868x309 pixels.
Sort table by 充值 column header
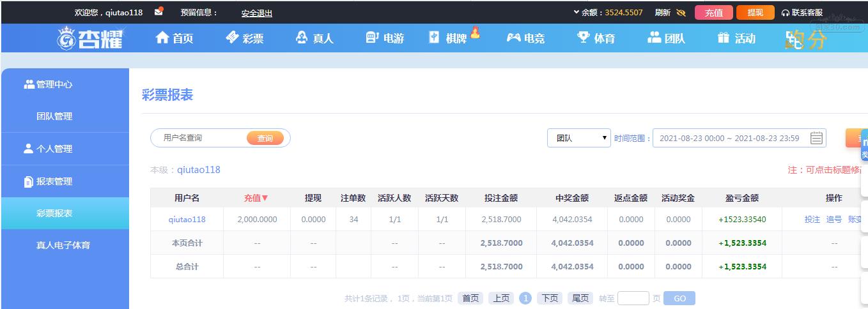click(256, 198)
